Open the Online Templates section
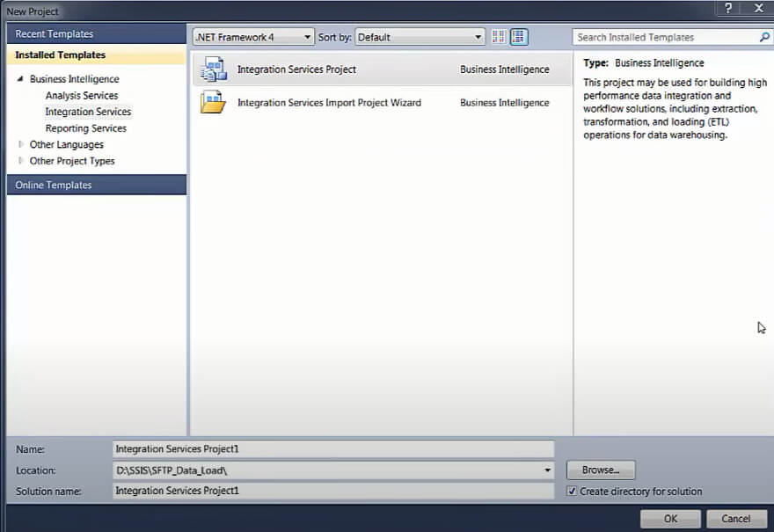The width and height of the screenshot is (774, 532). (97, 185)
